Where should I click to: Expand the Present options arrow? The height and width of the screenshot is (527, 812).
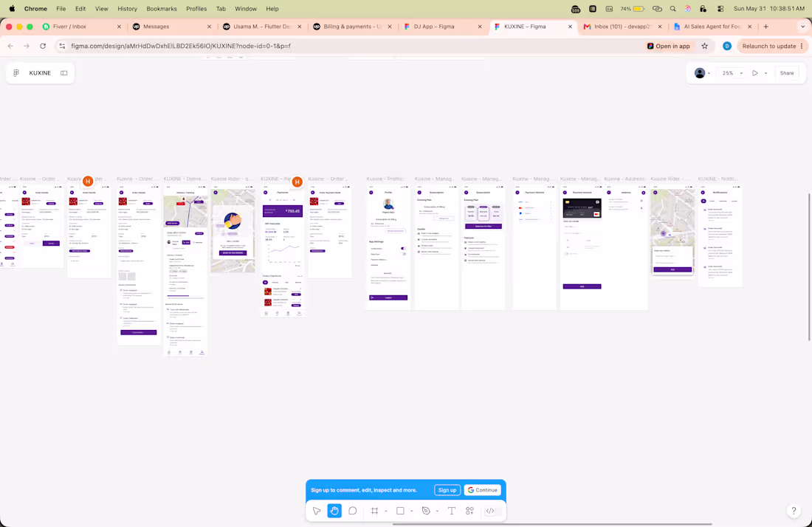coord(766,73)
